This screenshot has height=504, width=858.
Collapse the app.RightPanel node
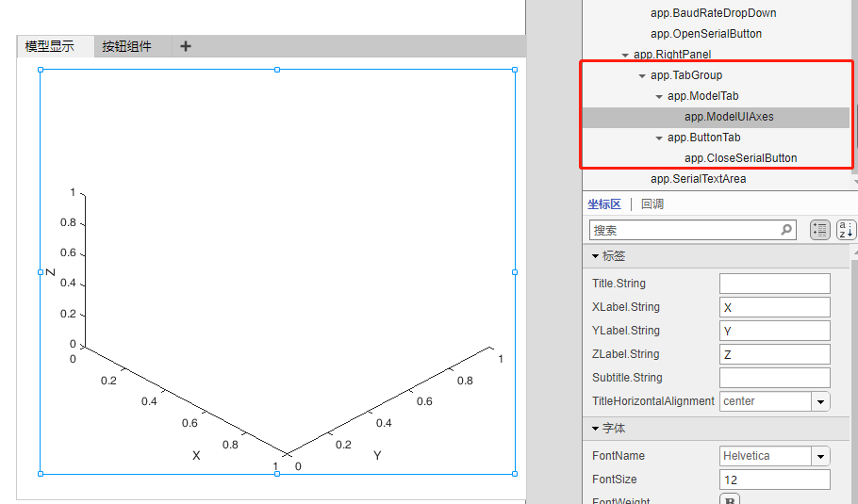pos(625,56)
